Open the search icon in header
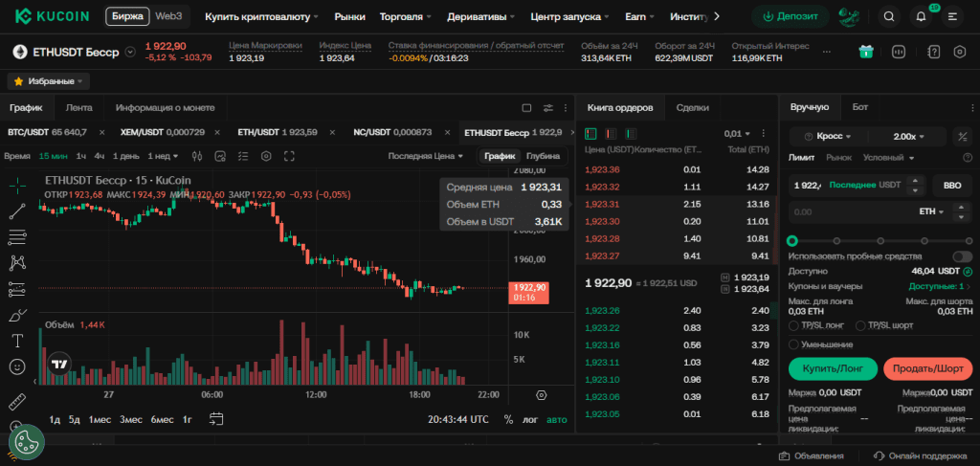The height and width of the screenshot is (466, 980). (889, 17)
